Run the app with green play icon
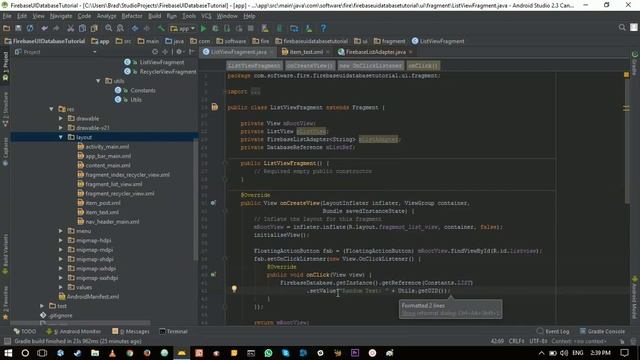The image size is (640, 360). point(203,28)
